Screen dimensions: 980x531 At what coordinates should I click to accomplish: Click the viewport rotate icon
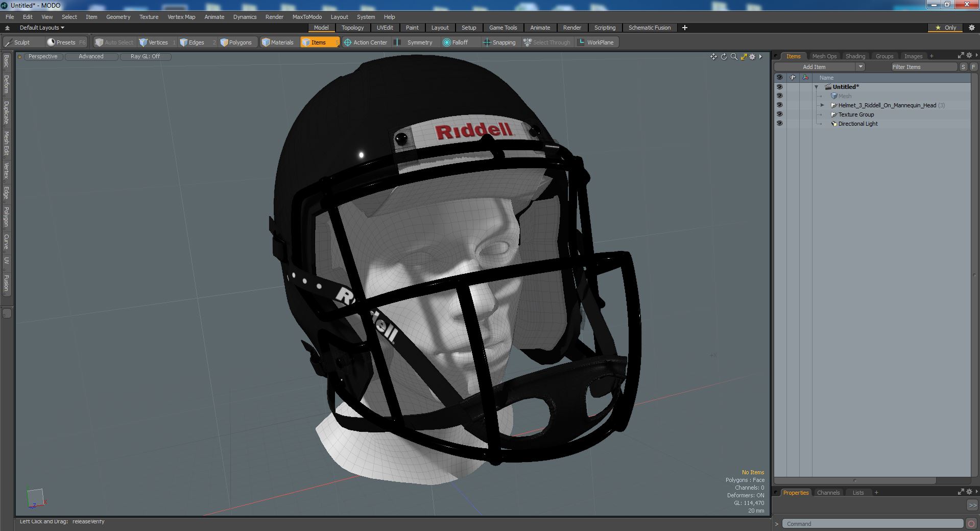[x=724, y=57]
